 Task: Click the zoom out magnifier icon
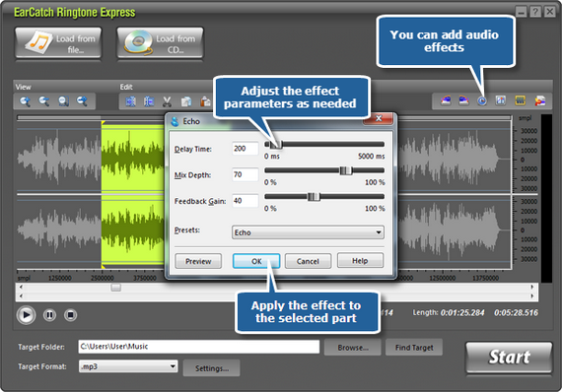(44, 101)
